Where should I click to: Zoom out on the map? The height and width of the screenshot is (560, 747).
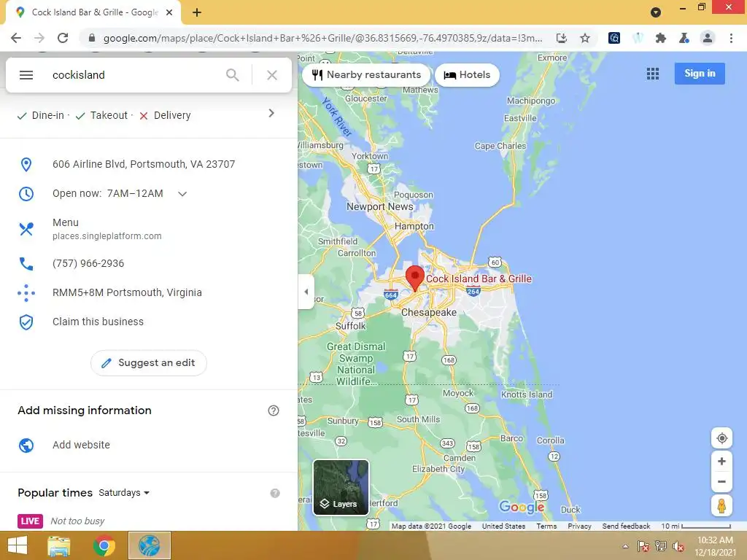pyautogui.click(x=721, y=481)
